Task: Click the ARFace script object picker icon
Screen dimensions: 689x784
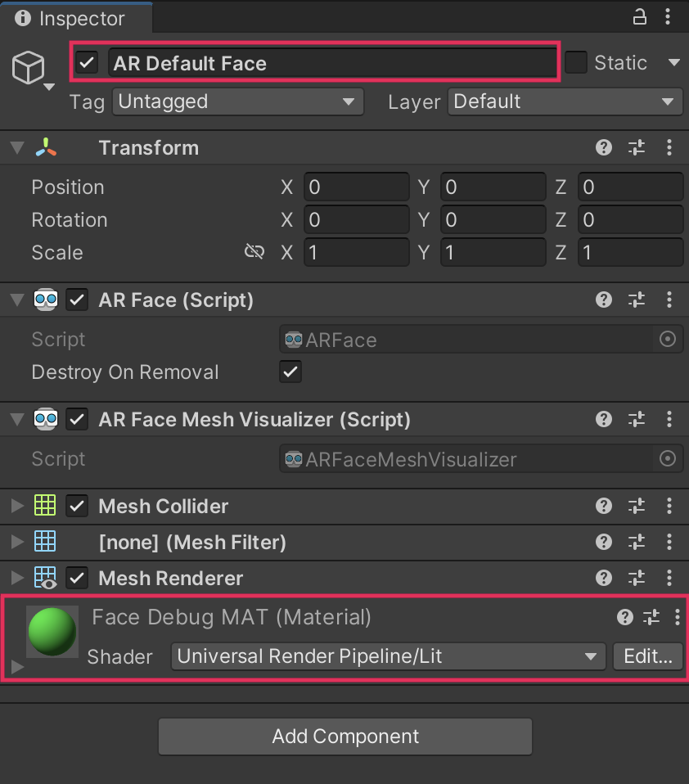Action: coord(668,340)
